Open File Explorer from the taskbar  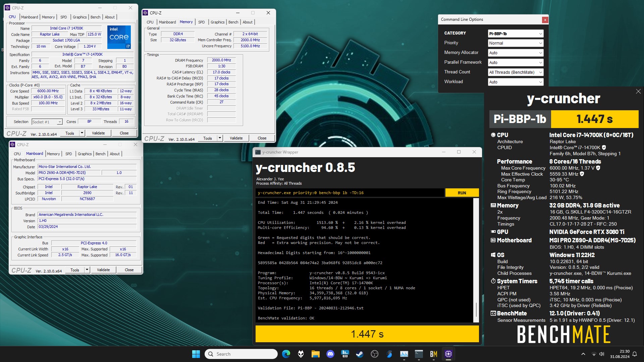(315, 354)
